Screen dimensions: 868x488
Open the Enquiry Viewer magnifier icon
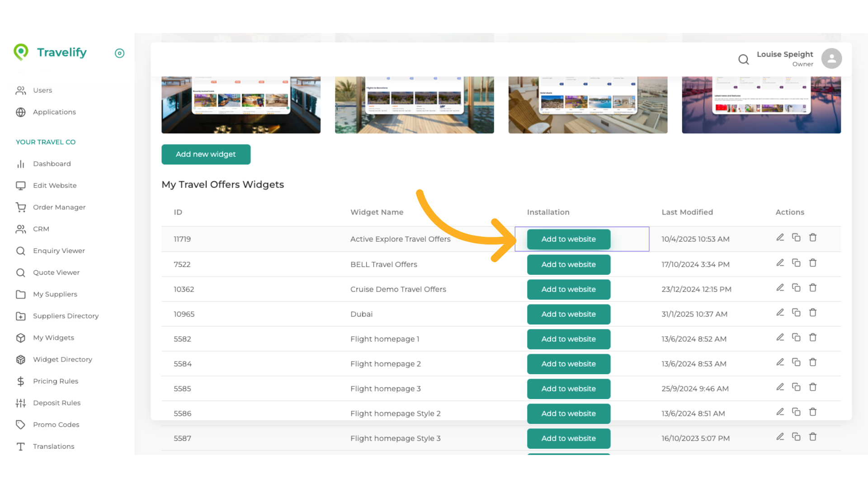point(21,251)
